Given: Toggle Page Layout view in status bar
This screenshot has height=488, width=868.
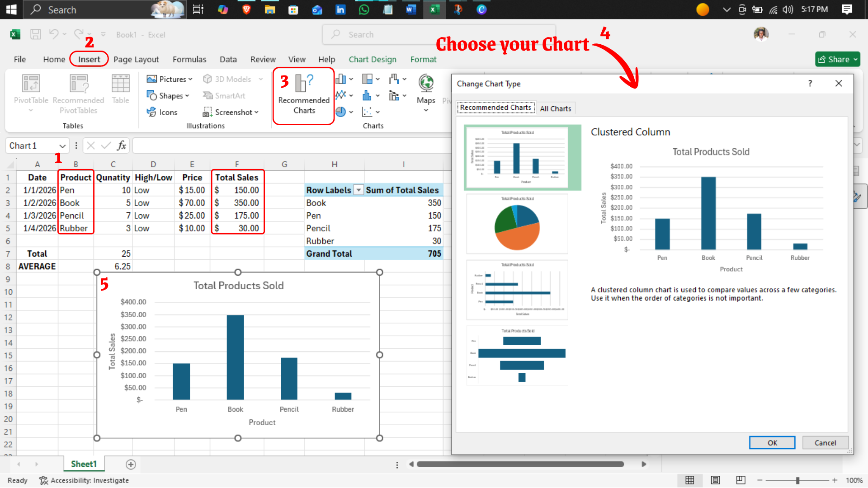Looking at the screenshot, I should coord(715,480).
